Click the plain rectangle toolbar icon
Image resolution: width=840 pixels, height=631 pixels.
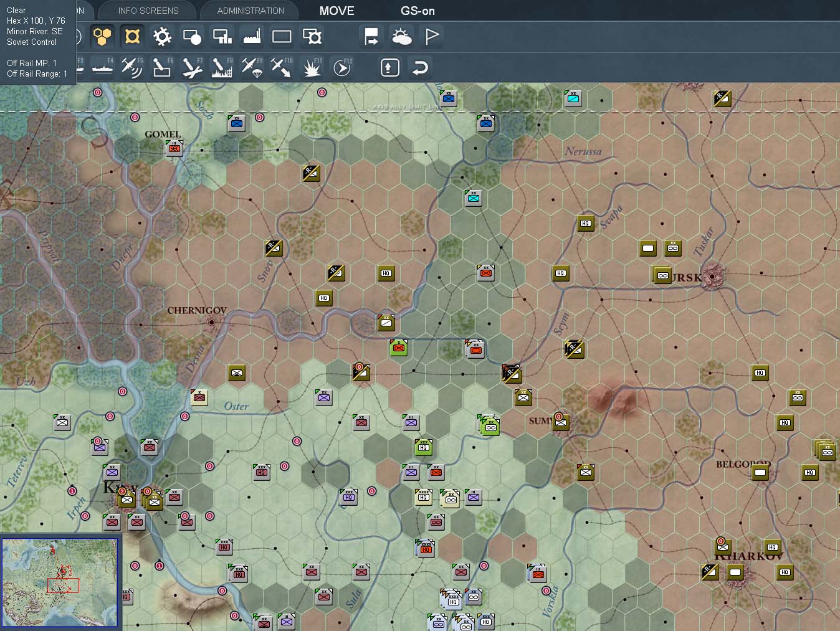pos(282,36)
